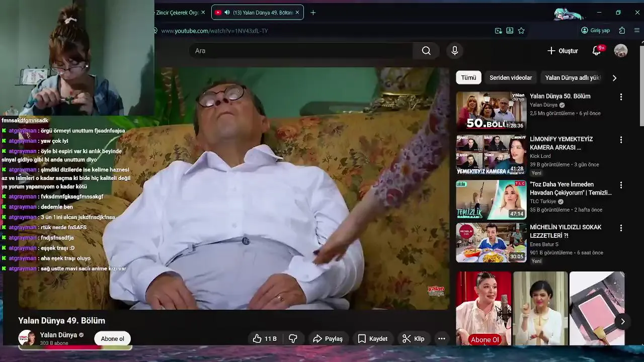This screenshot has width=644, height=362.
Task: Bookmark this page with the star icon
Action: coord(521,31)
